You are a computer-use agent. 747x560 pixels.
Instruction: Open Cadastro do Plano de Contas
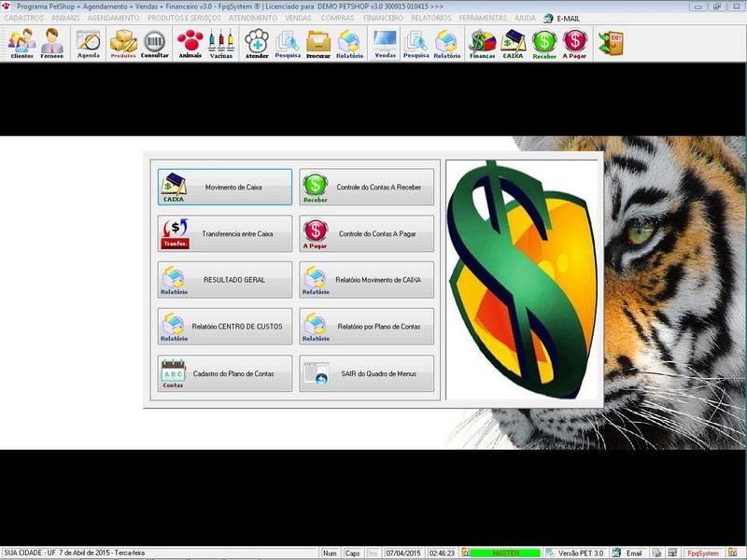225,373
